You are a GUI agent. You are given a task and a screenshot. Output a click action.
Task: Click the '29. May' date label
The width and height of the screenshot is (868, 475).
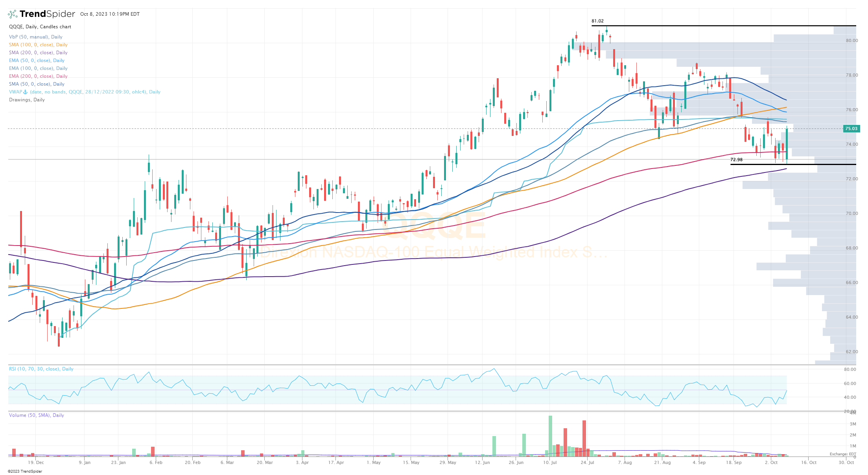click(448, 462)
